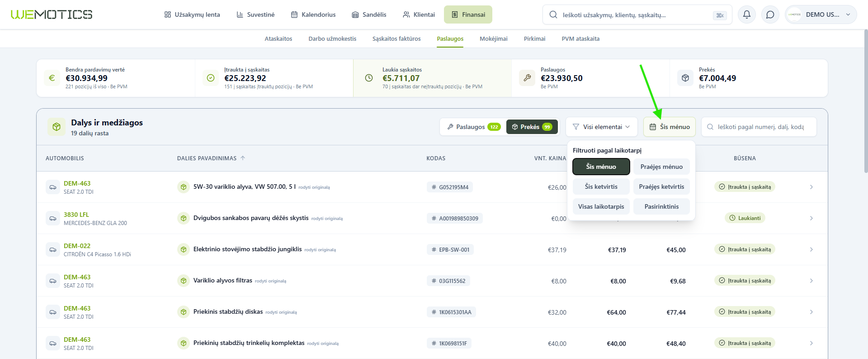Screen dimensions: 868x359
Task: Open Sandėlis in the top menu
Action: [369, 14]
